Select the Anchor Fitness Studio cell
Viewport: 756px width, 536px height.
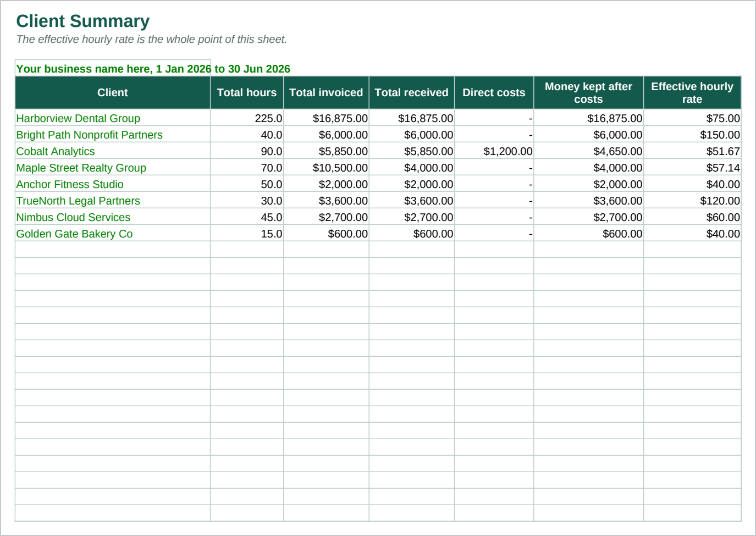(x=113, y=184)
